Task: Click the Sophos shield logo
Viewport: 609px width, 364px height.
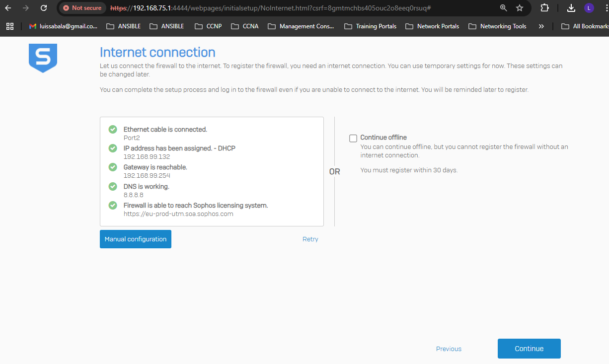Action: coord(43,58)
